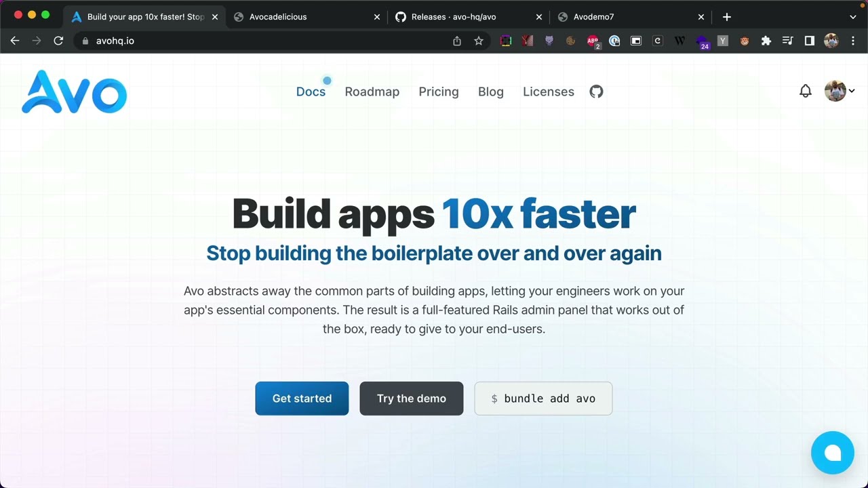The height and width of the screenshot is (488, 868).
Task: Click the Avo logo
Action: (x=74, y=91)
